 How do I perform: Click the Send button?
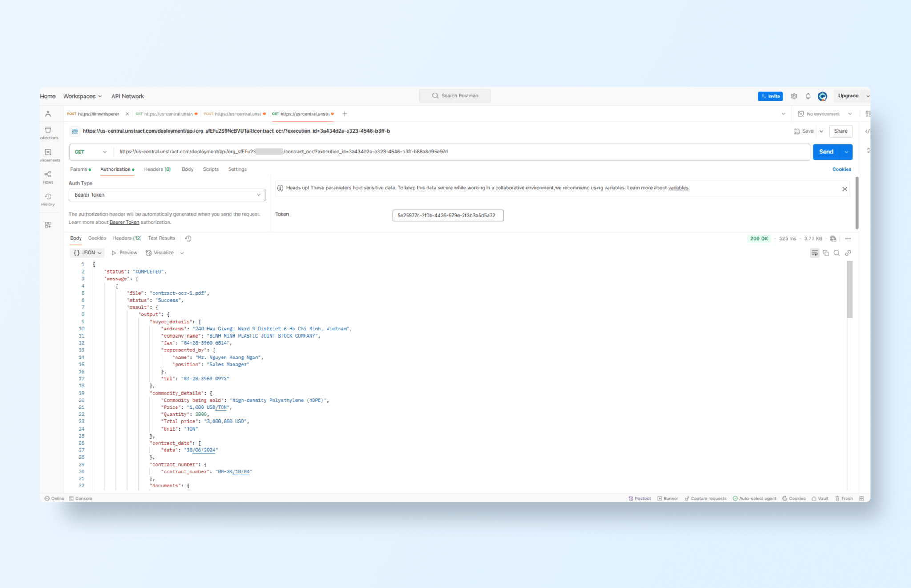826,152
